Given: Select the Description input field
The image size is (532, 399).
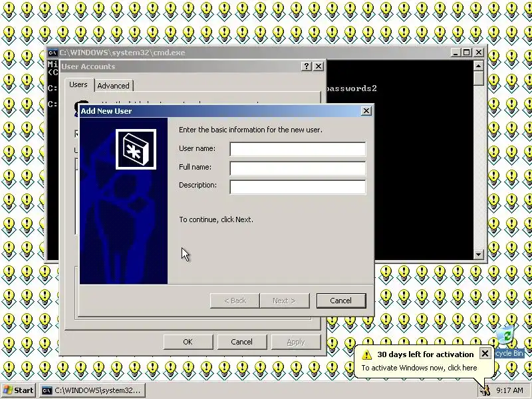Looking at the screenshot, I should click(297, 187).
